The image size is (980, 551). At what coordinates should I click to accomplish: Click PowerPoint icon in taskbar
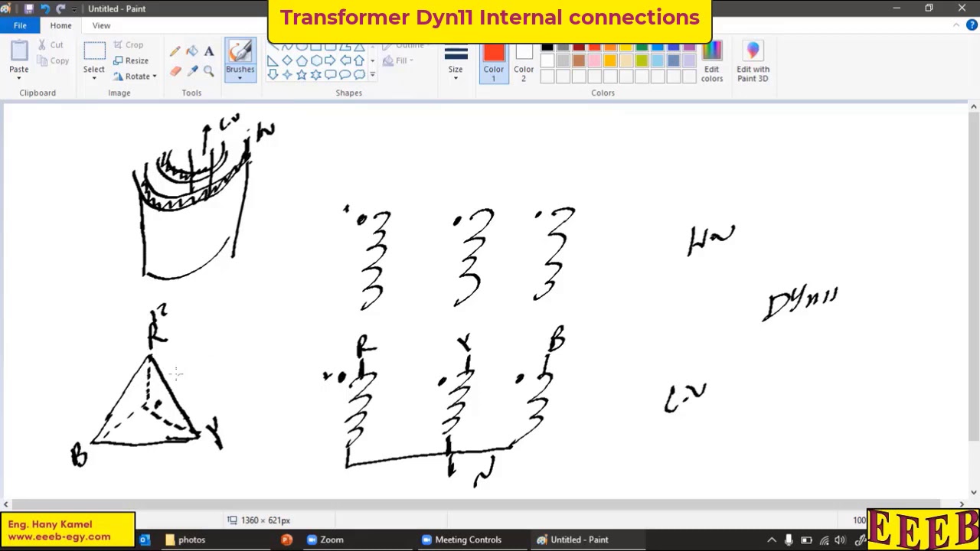point(286,540)
